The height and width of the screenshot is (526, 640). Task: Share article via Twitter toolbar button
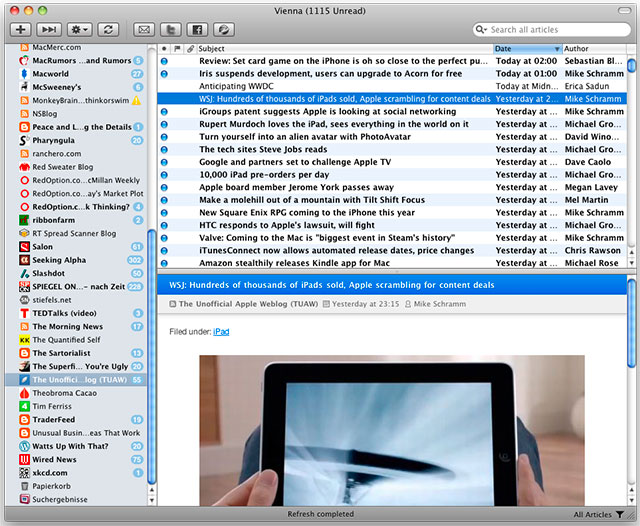pos(171,29)
